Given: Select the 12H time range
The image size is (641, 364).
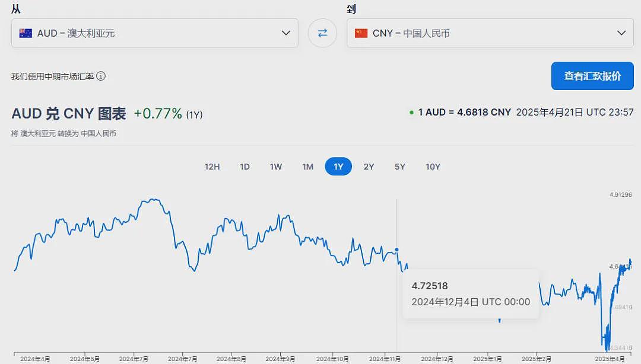Looking at the screenshot, I should 212,167.
